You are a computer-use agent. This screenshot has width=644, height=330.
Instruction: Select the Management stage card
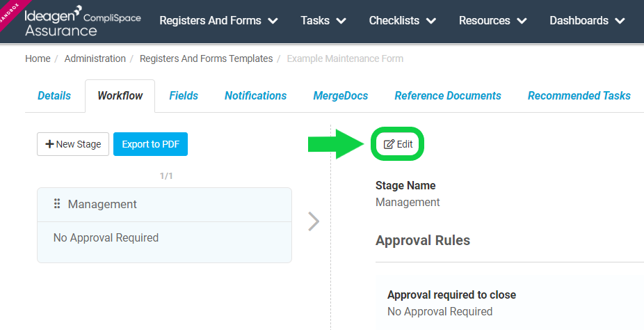click(x=164, y=225)
